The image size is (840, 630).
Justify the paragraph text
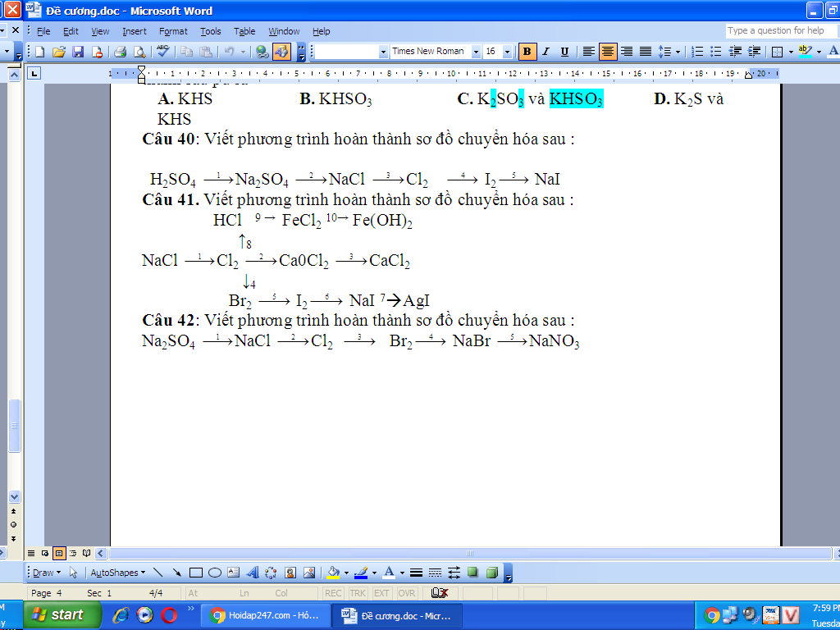646,52
